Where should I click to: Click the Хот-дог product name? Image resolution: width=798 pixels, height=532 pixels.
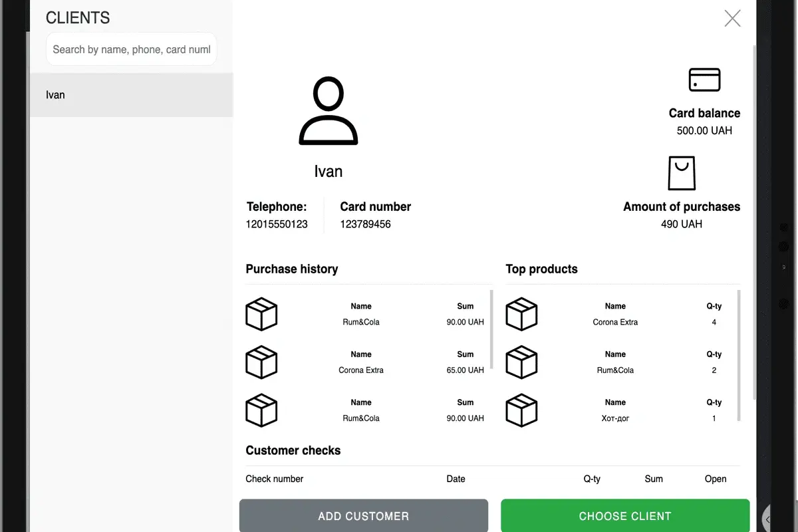(615, 418)
